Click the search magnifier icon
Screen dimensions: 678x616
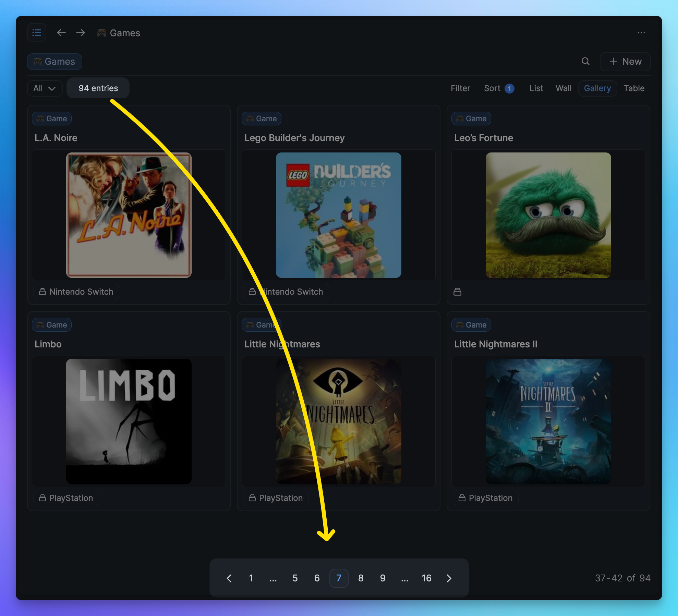pos(586,61)
